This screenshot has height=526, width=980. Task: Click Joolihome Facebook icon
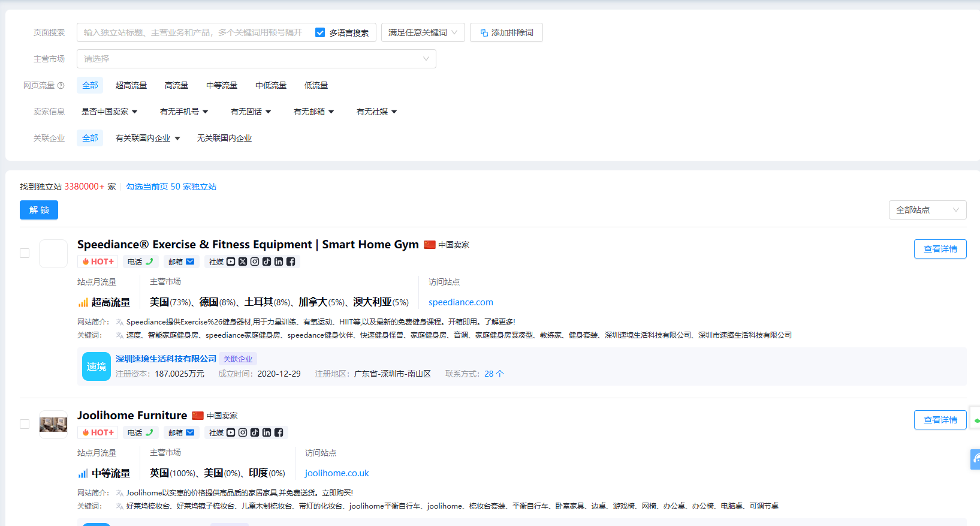279,432
